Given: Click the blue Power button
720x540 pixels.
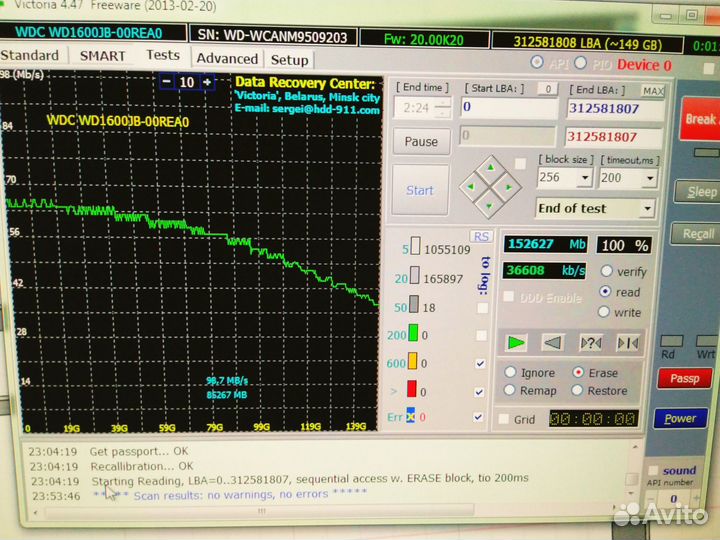Looking at the screenshot, I should pyautogui.click(x=681, y=418).
